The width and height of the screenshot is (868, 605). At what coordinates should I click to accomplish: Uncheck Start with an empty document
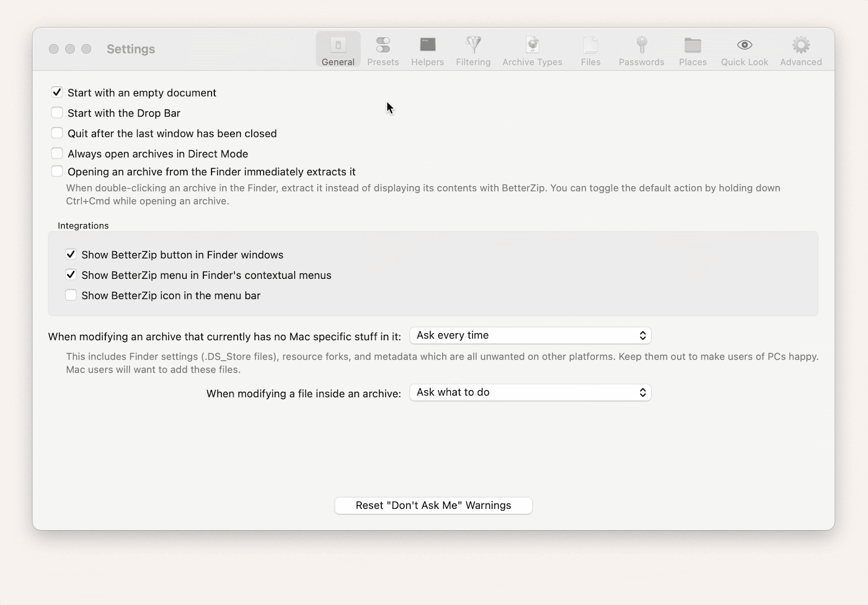pyautogui.click(x=57, y=92)
